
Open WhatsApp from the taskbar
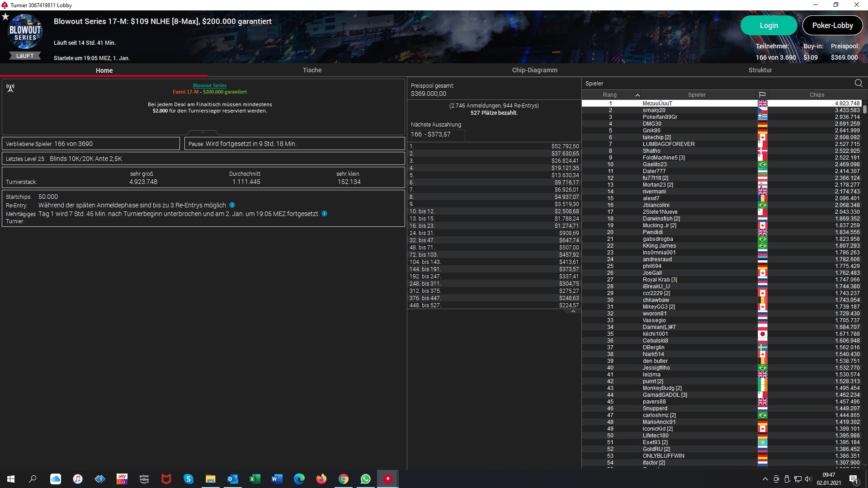(365, 479)
